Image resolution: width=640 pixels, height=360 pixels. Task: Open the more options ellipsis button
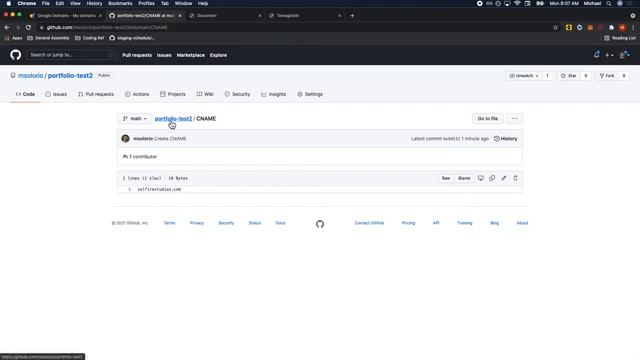(x=514, y=118)
